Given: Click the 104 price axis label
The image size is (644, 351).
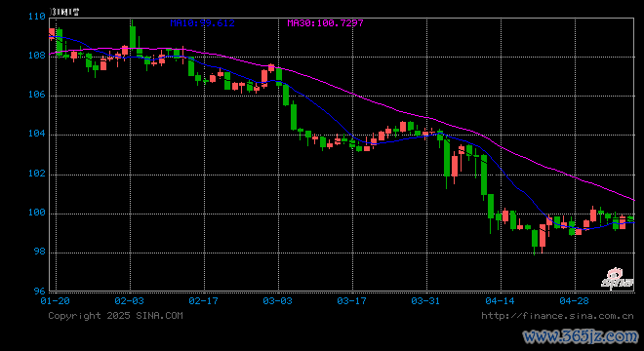Looking at the screenshot, I should click(36, 134).
